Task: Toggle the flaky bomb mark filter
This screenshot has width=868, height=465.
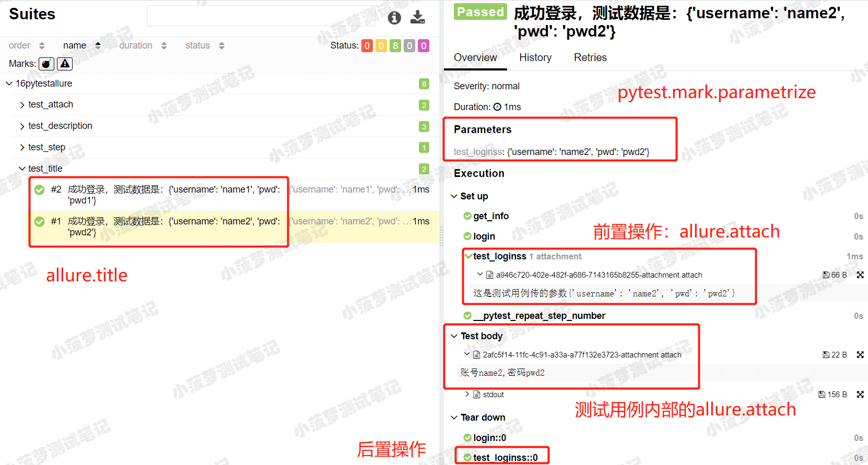Action: [46, 64]
